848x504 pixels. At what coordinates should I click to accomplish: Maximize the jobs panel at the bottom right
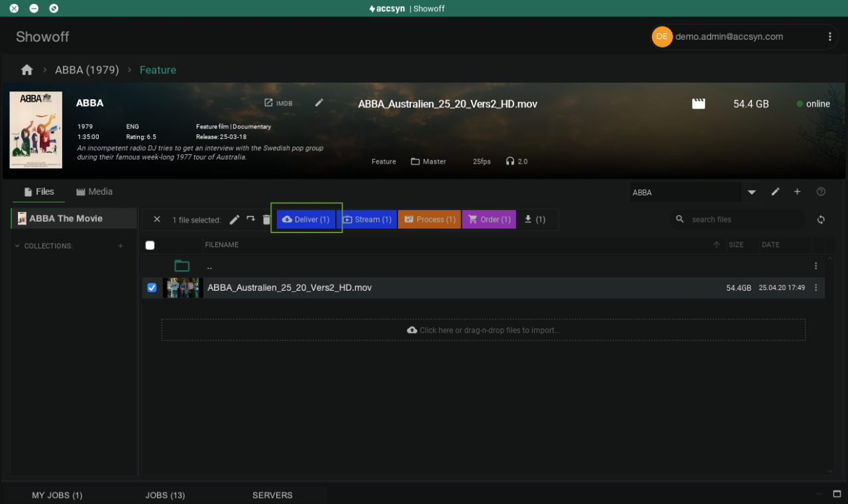click(837, 494)
